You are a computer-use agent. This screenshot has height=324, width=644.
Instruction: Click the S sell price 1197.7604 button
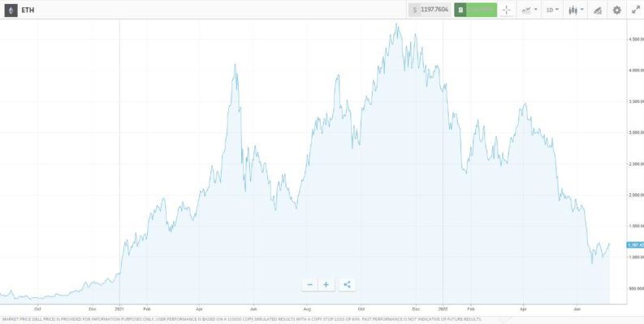tap(430, 10)
